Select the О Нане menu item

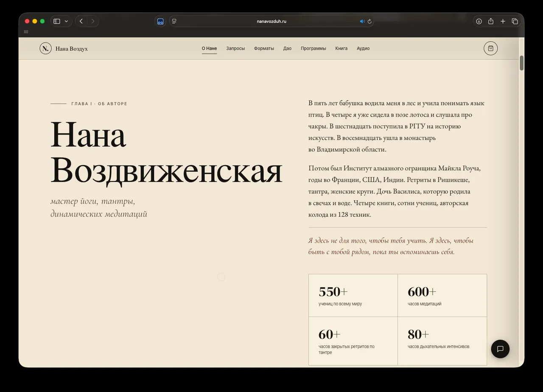pos(209,48)
